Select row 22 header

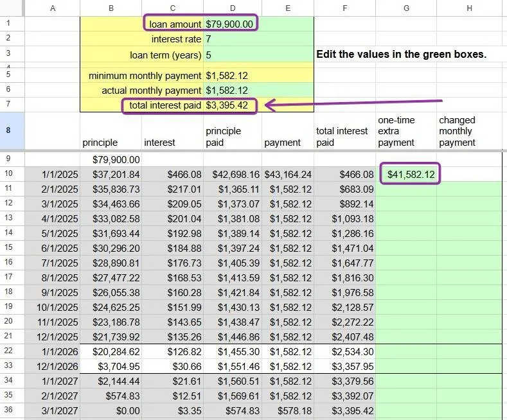tap(12, 351)
